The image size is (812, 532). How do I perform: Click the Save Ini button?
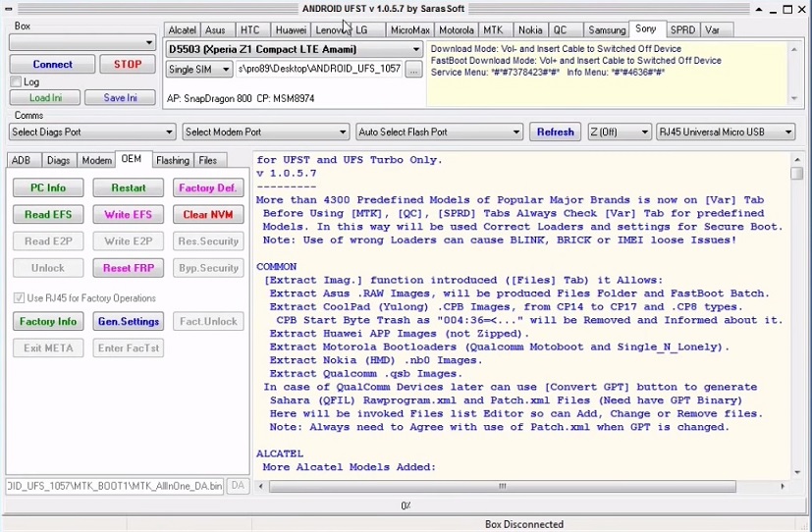pyautogui.click(x=120, y=98)
